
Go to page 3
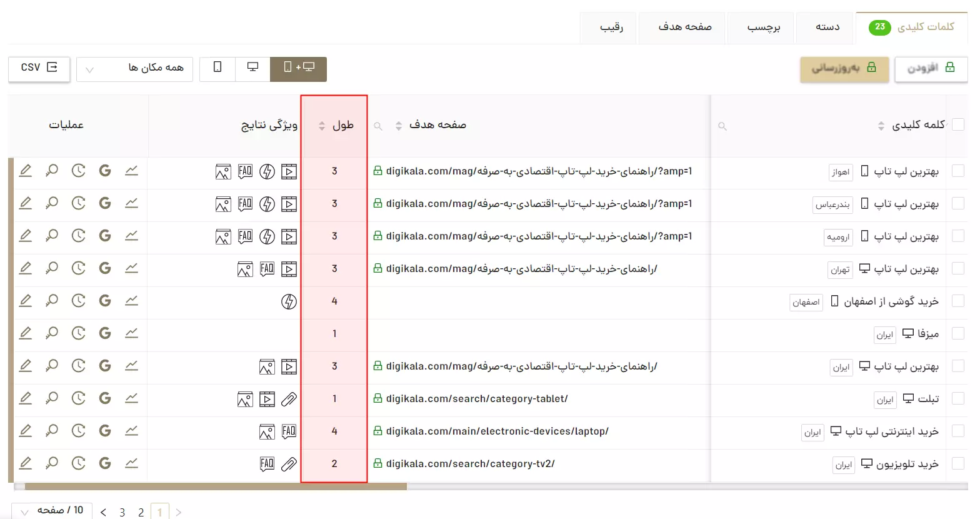pyautogui.click(x=122, y=512)
